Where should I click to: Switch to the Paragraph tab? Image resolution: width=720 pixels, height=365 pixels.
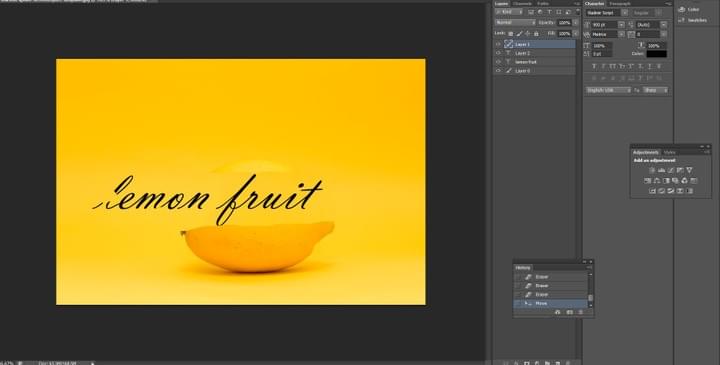(x=620, y=4)
